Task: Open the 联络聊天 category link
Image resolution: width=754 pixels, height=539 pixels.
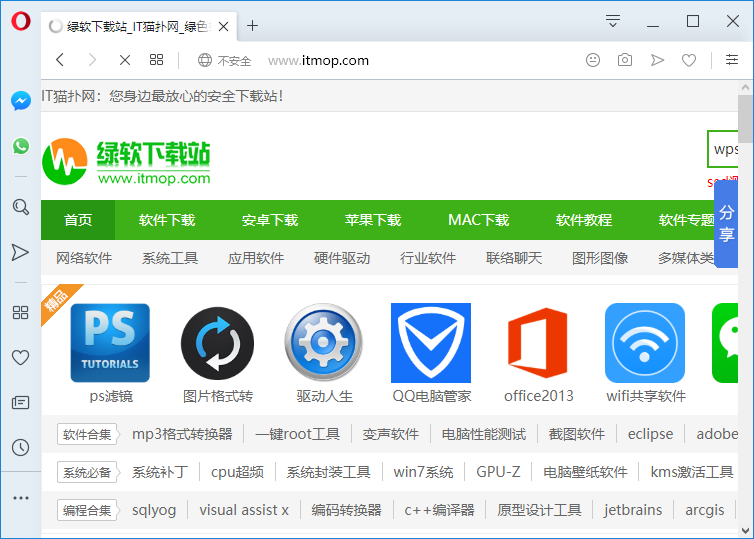Action: [514, 258]
